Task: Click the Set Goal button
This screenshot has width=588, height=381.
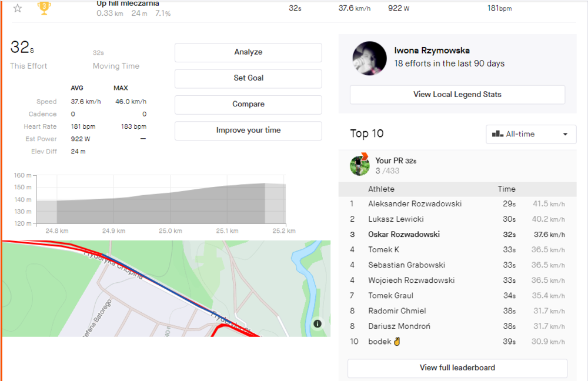Action: (248, 78)
